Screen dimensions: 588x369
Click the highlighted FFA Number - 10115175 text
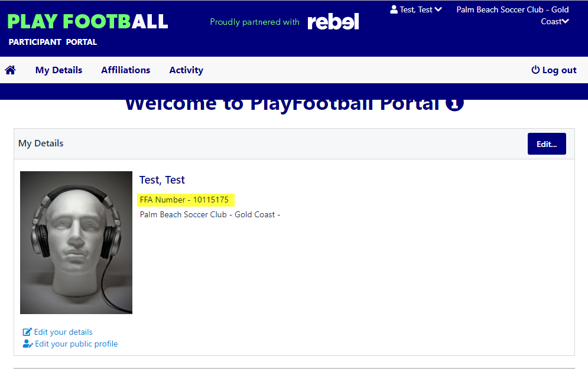point(184,200)
